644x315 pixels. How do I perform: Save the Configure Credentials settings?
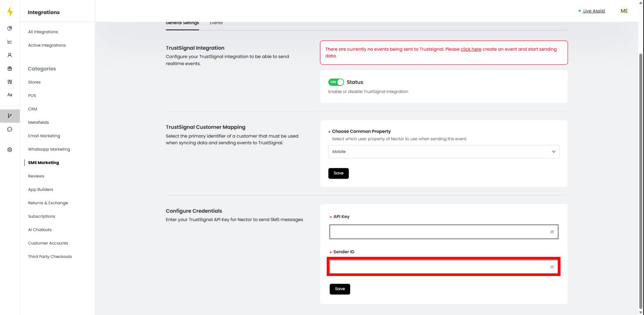[x=339, y=289]
